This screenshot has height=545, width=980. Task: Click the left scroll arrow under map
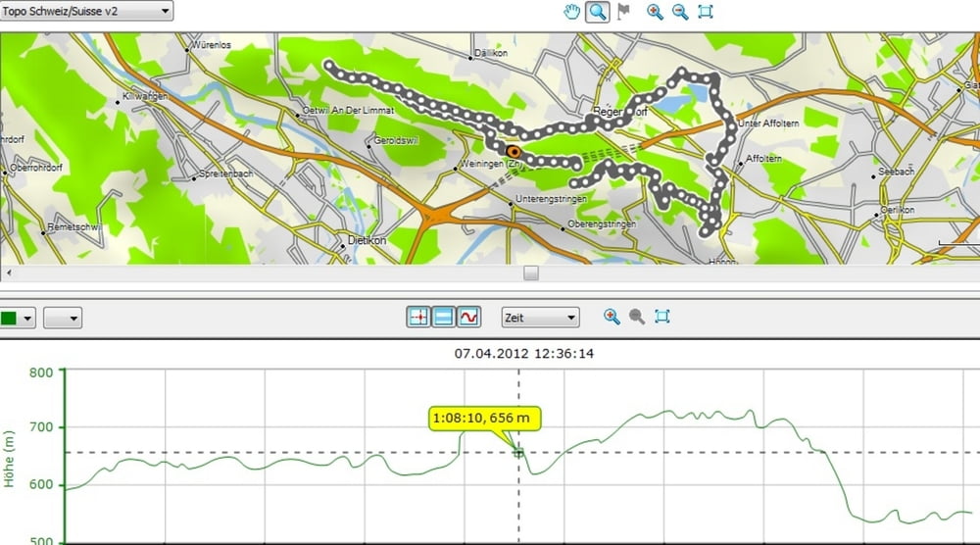(8, 272)
